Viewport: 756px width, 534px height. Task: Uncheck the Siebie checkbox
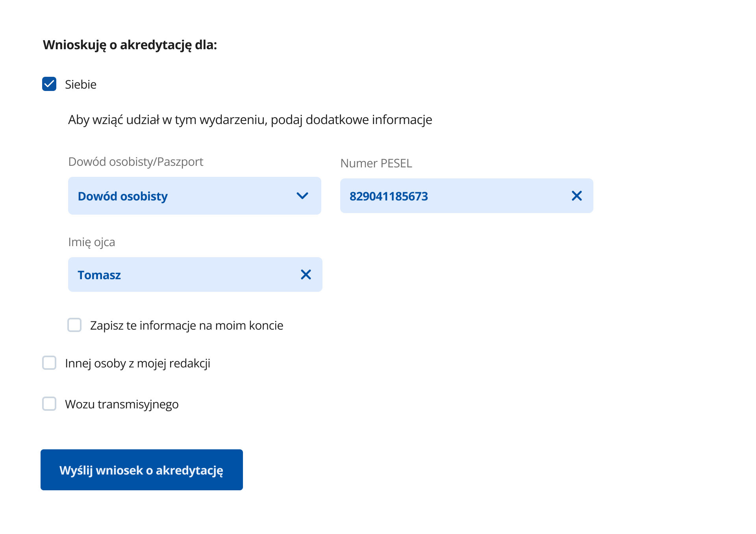[49, 84]
